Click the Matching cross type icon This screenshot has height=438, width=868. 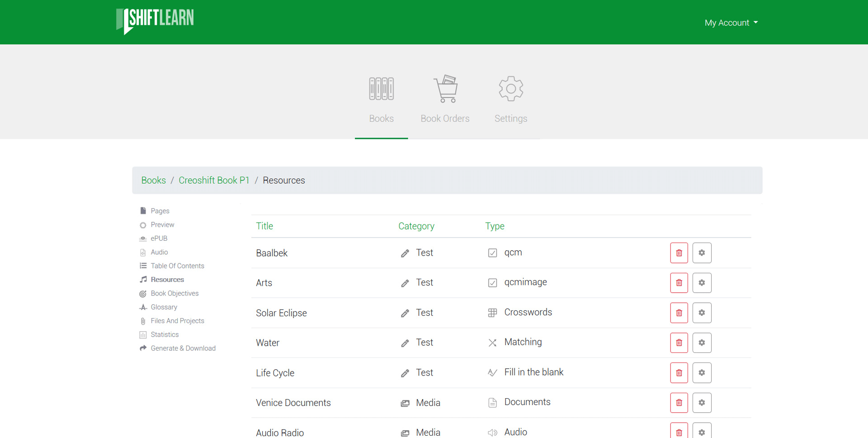point(492,343)
